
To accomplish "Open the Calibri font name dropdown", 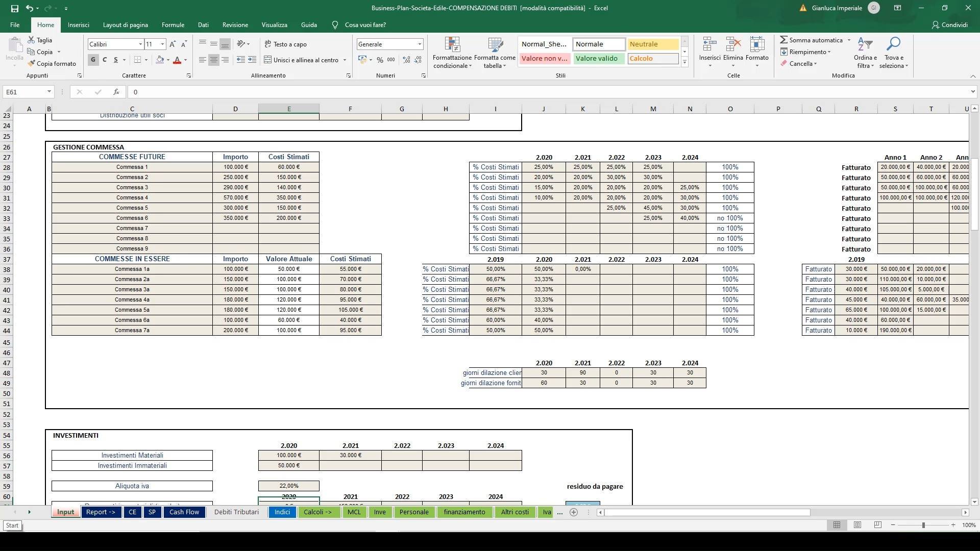I will pos(140,44).
